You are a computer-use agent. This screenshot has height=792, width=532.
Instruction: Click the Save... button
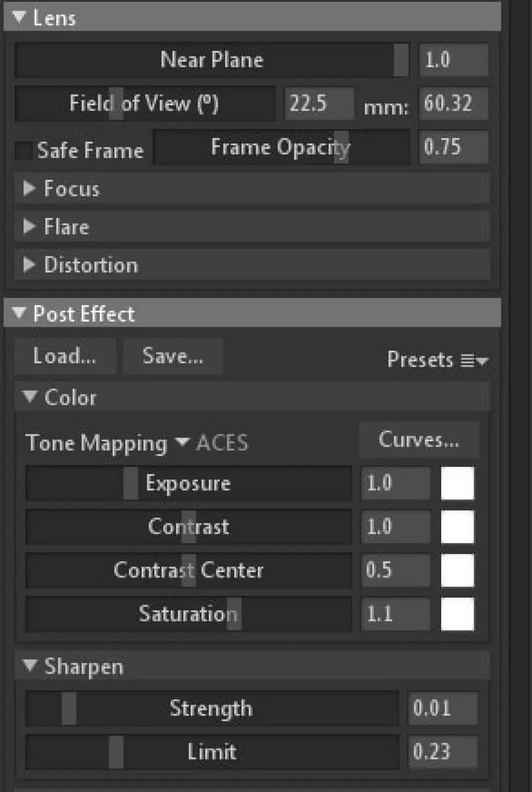[x=173, y=356]
